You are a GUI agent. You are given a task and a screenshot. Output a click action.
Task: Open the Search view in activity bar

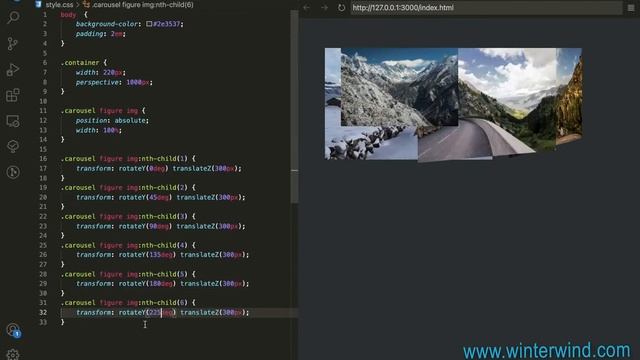13,18
